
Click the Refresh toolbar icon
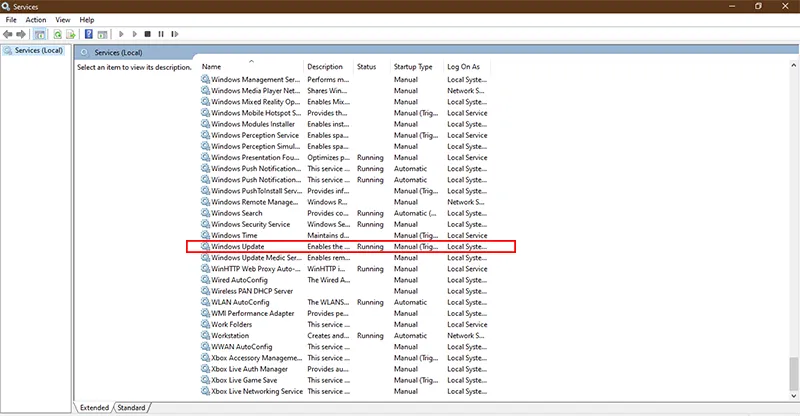56,33
